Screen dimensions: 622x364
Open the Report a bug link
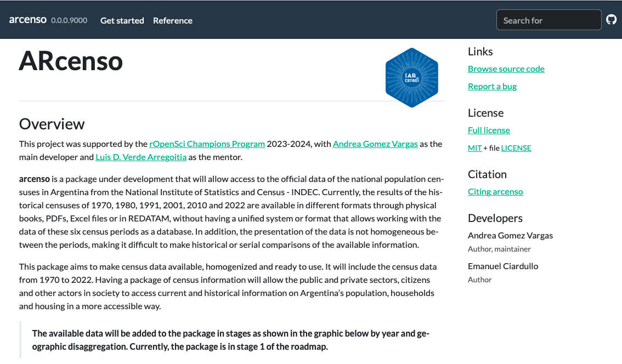coord(492,86)
